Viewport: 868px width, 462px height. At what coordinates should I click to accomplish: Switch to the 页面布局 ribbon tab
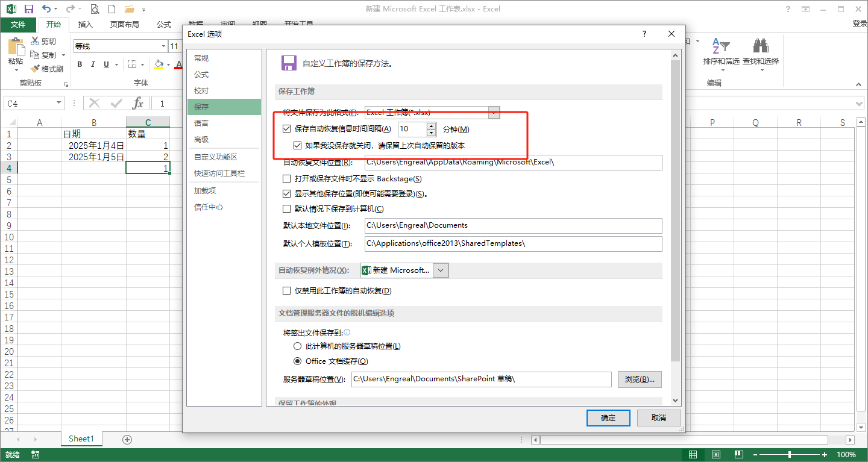[125, 24]
